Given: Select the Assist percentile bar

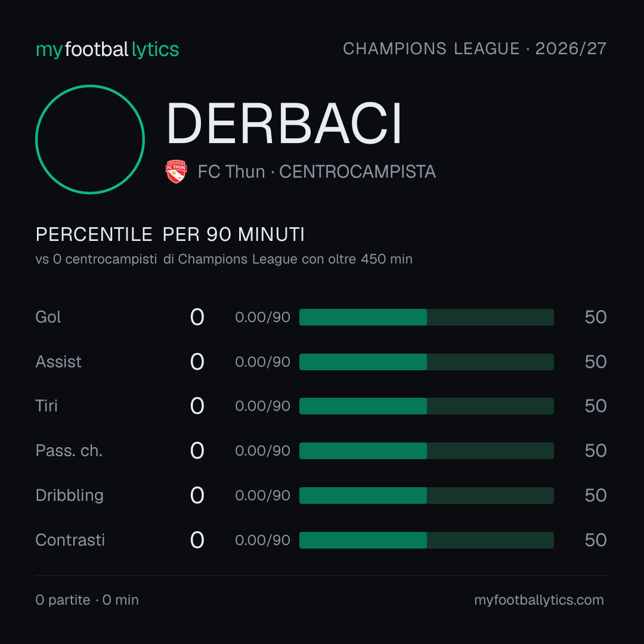Looking at the screenshot, I should click(x=426, y=362).
